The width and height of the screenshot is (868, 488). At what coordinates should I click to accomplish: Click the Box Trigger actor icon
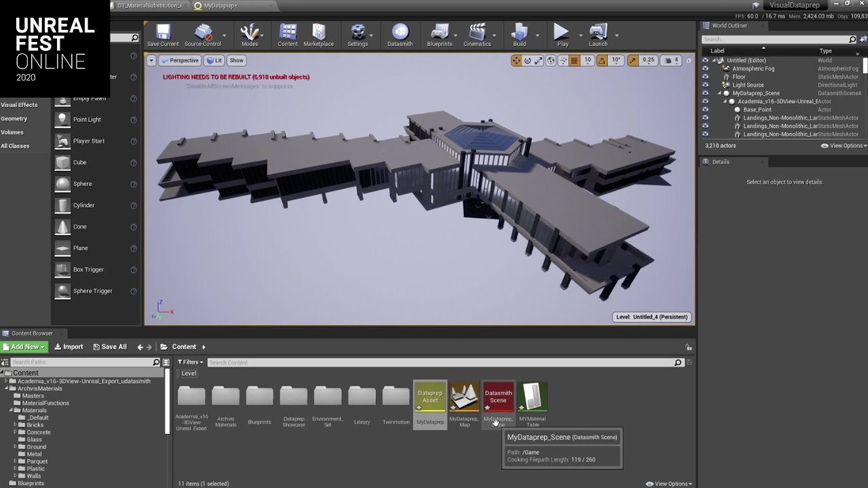62,270
